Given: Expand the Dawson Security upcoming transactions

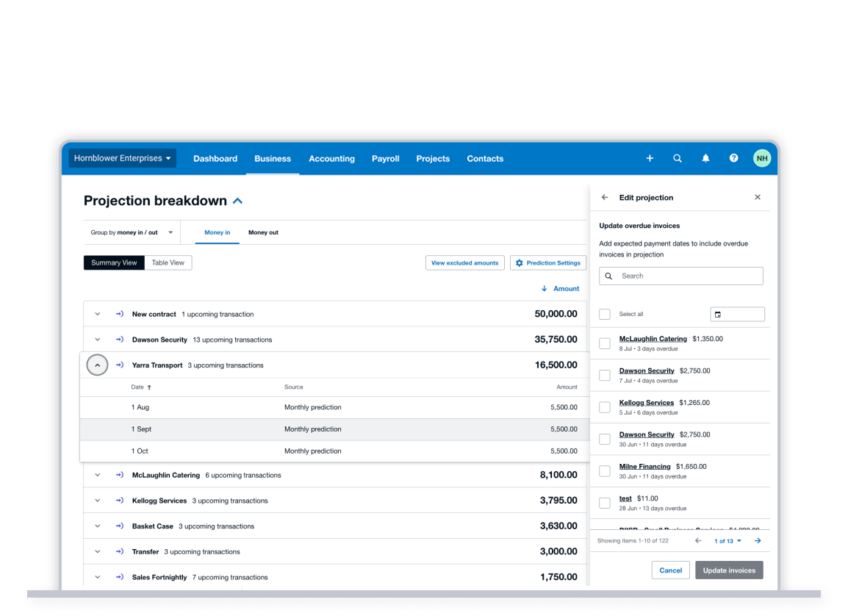Looking at the screenshot, I should (x=97, y=339).
